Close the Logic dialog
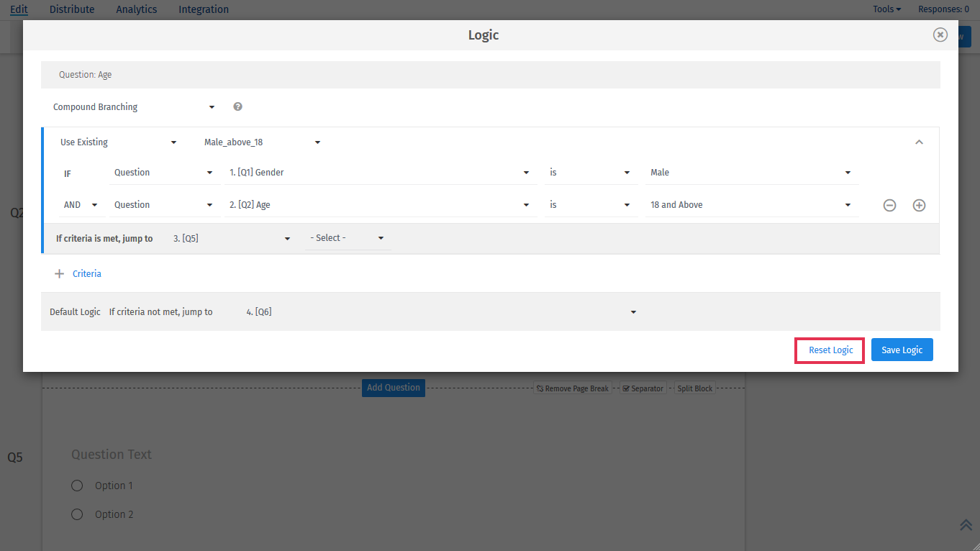This screenshot has width=980, height=551. (940, 34)
